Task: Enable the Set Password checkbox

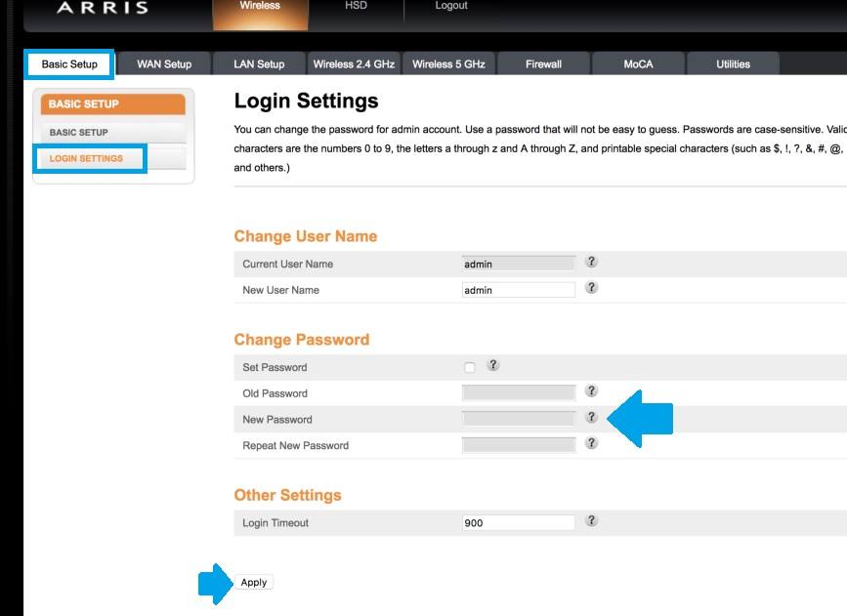Action: (470, 368)
